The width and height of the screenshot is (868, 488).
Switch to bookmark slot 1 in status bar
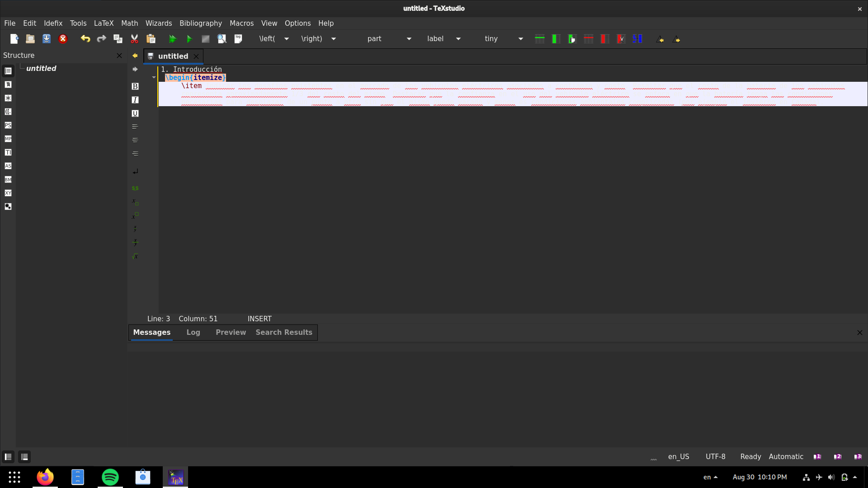[817, 457]
